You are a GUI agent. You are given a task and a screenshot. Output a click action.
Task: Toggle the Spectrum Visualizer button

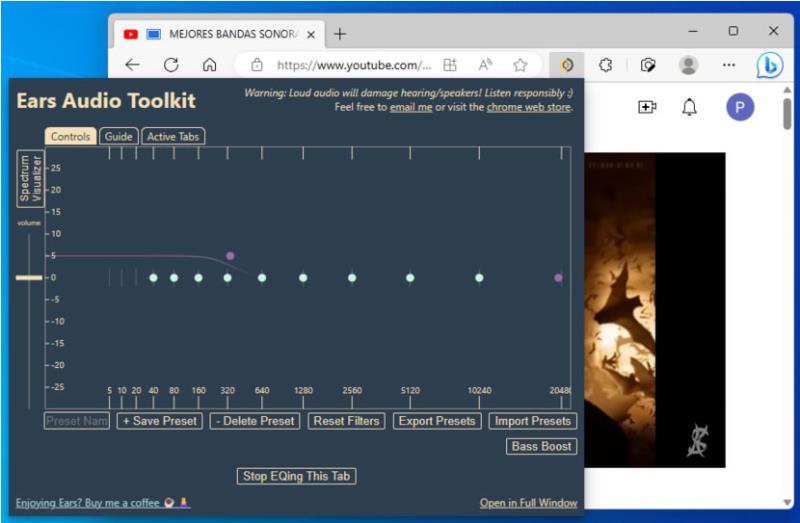coord(31,179)
